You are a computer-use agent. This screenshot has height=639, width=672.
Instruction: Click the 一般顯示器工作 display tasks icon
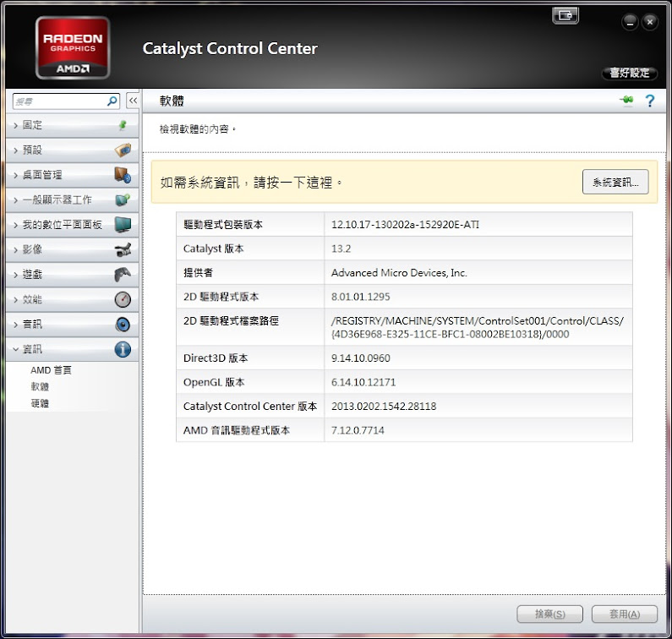123,199
